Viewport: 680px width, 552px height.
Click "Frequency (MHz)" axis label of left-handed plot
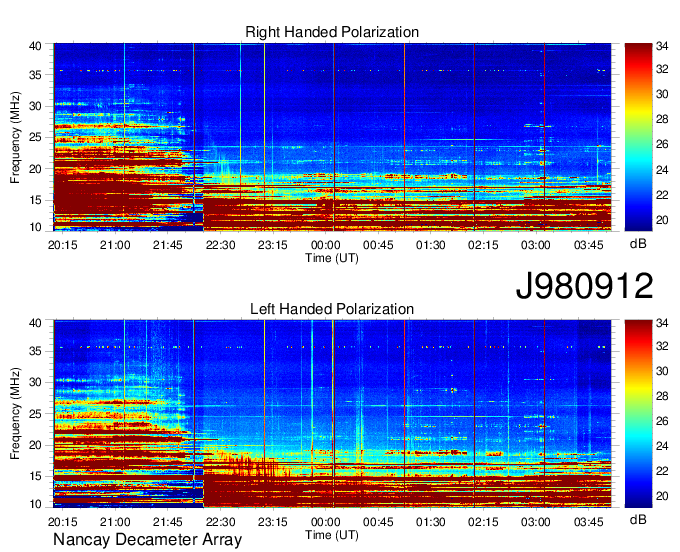tap(15, 414)
